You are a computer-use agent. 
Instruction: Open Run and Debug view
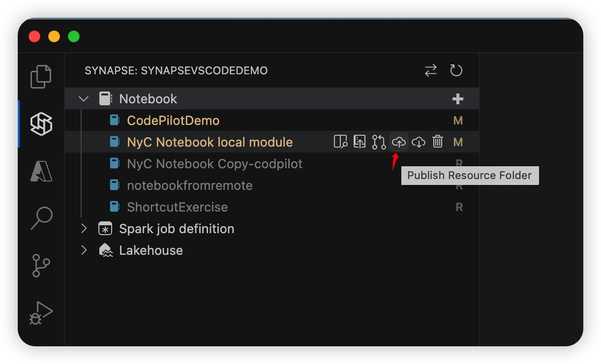[x=41, y=312]
